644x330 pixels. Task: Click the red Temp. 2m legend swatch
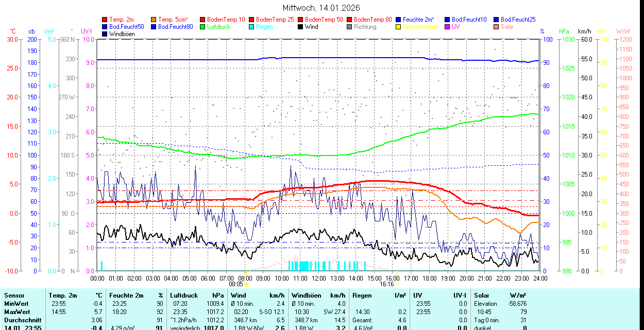pos(105,20)
